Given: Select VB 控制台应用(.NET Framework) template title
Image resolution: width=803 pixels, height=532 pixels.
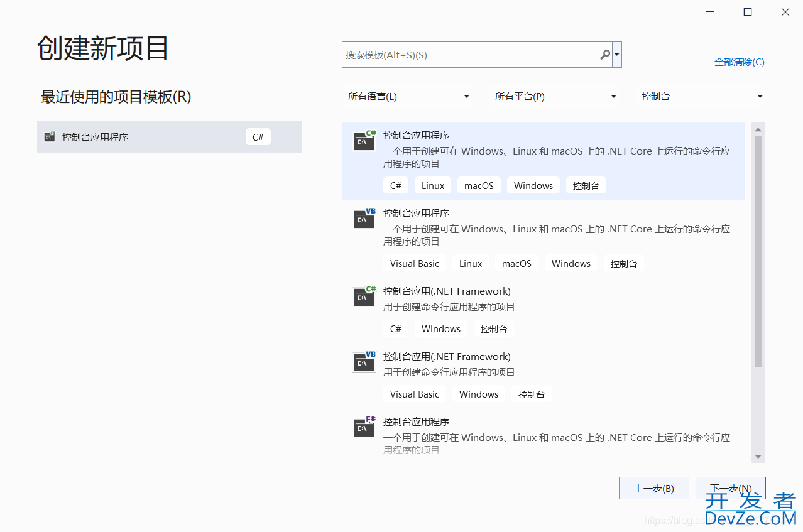Looking at the screenshot, I should click(447, 357).
